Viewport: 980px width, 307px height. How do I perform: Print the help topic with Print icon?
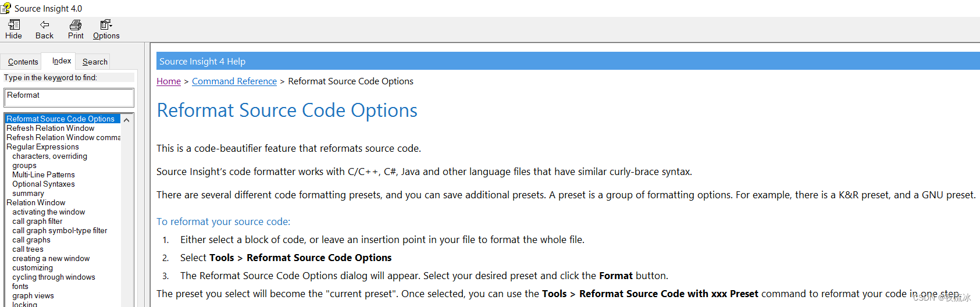click(76, 24)
